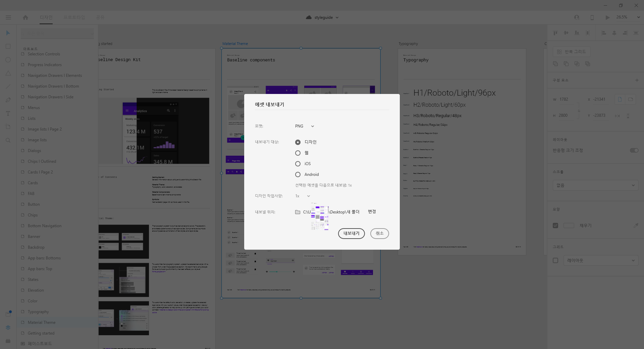Open mobile device preview icon

pos(592,17)
